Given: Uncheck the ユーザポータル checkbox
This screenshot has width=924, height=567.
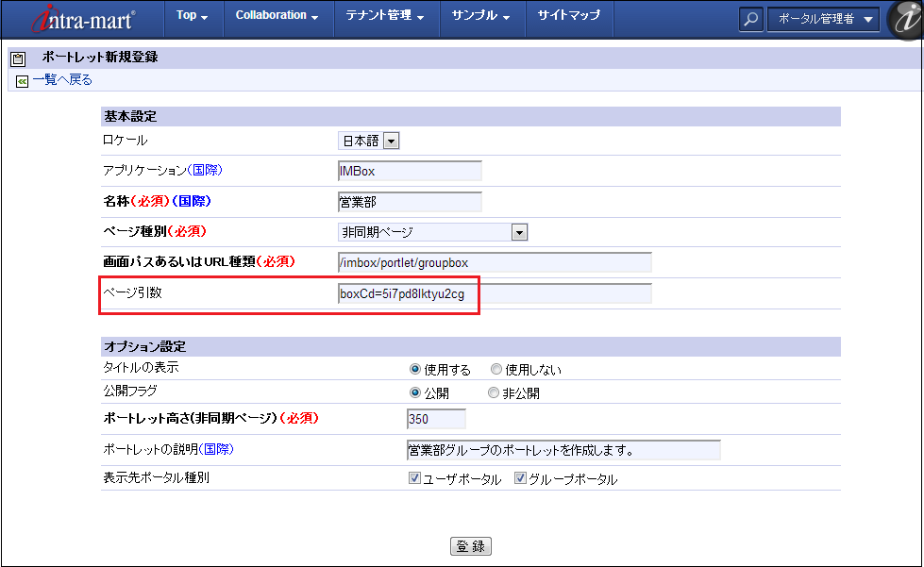Looking at the screenshot, I should (x=414, y=479).
